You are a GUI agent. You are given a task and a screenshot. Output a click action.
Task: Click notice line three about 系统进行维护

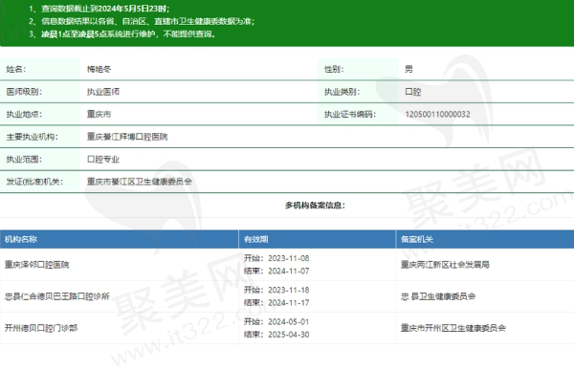pos(121,34)
